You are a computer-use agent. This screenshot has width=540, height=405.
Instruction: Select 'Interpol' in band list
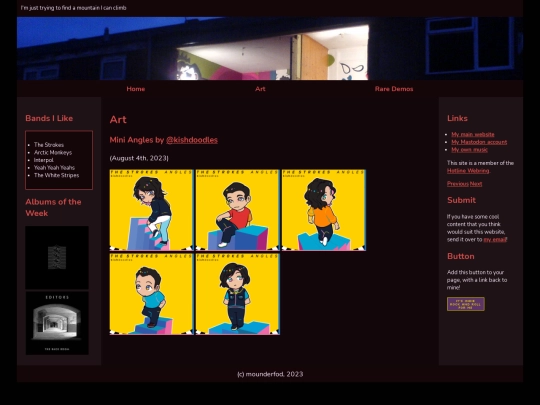43,160
